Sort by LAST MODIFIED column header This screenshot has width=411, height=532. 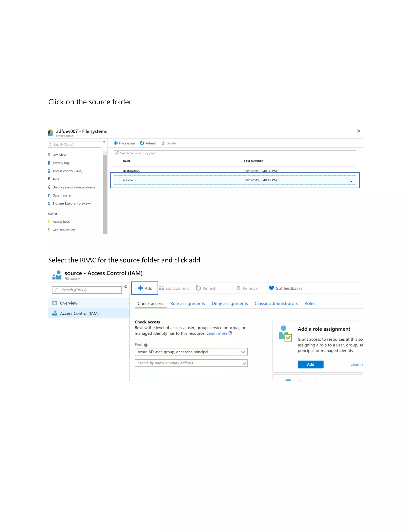pyautogui.click(x=253, y=161)
